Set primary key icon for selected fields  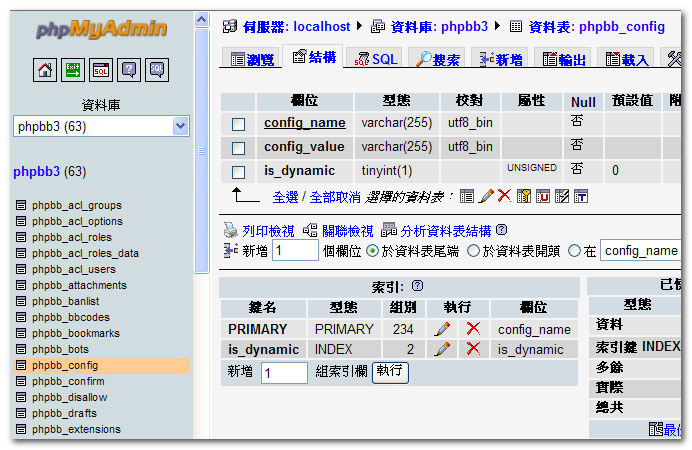tap(523, 196)
